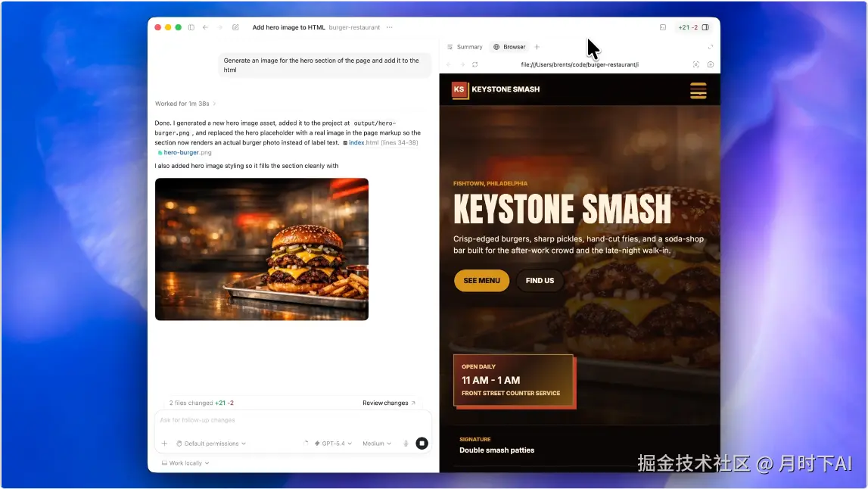Screen dimensions: 868x489
Task: Open the thread options ellipsis menu
Action: [390, 27]
